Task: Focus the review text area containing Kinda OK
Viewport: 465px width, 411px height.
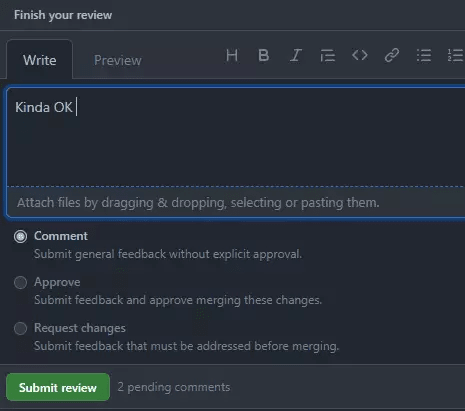Action: click(236, 137)
